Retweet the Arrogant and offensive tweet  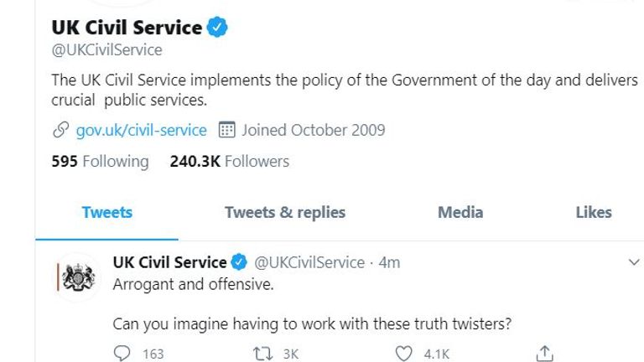coord(262,354)
